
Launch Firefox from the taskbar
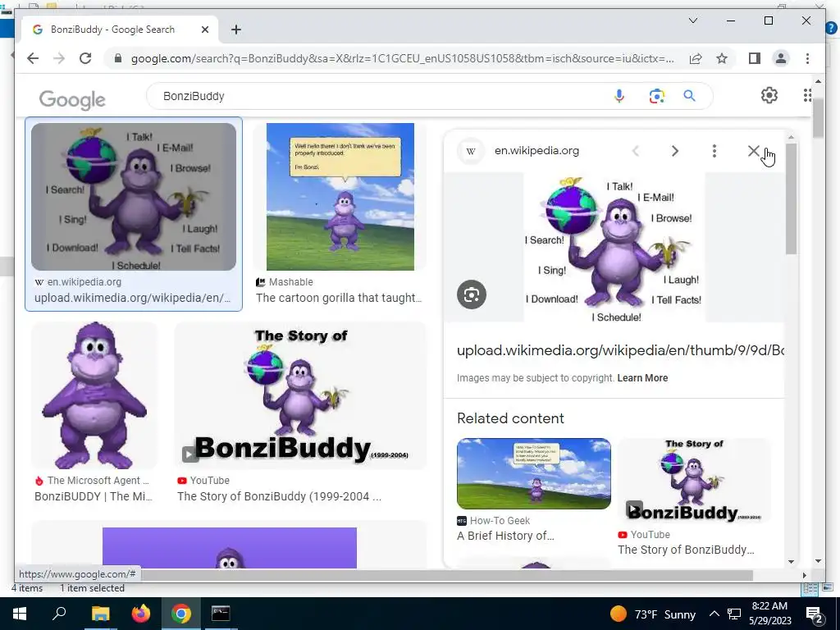(x=141, y=614)
